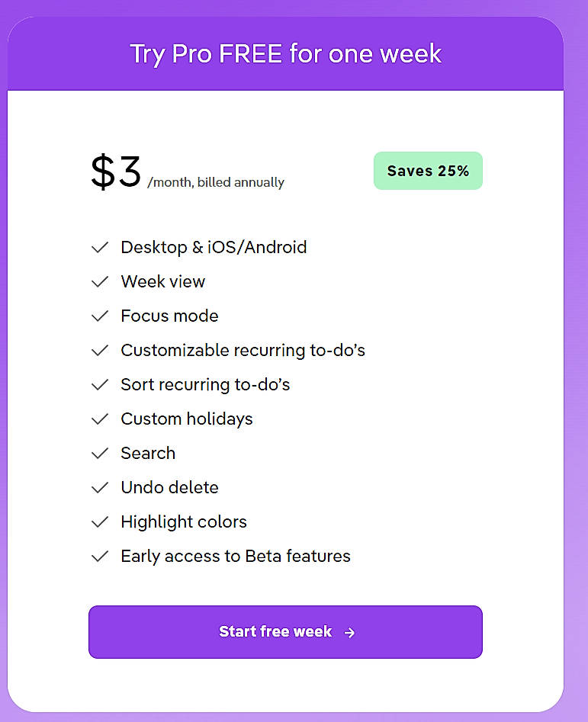Toggle the checkmark next to Customizable recurring to-do's
The width and height of the screenshot is (588, 722).
click(x=100, y=350)
